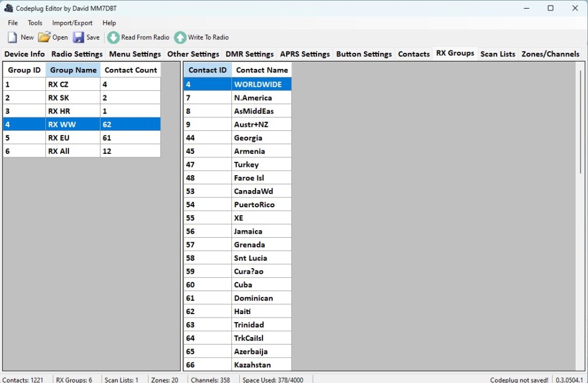Go to the Scan Lists tab
Image resolution: width=588 pixels, height=383 pixels.
(x=497, y=54)
